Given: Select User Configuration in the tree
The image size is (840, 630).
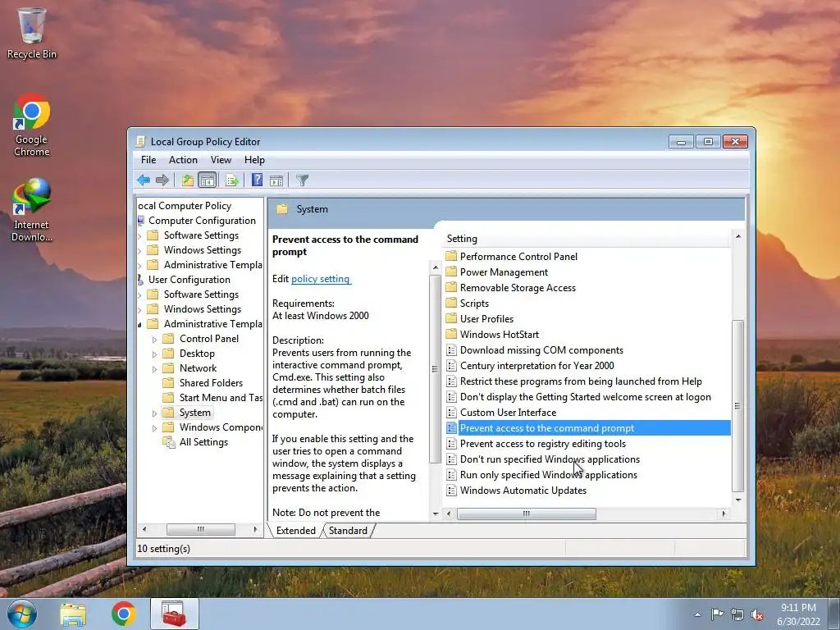Looking at the screenshot, I should pos(189,279).
